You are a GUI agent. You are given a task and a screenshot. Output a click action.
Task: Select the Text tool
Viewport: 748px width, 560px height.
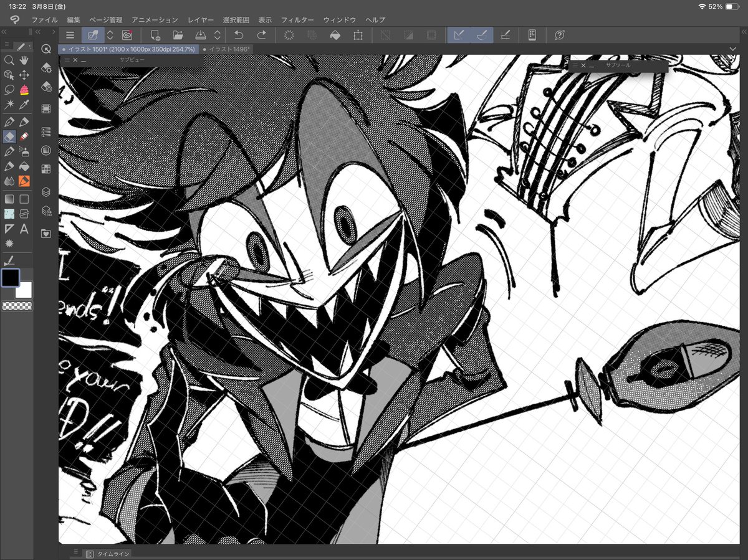[24, 229]
